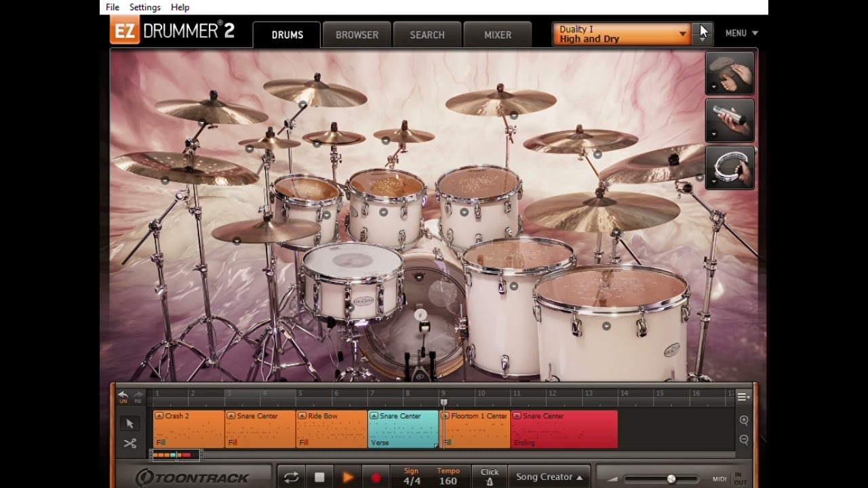The image size is (868, 488).
Task: Click the redo arrow icon
Action: pos(138,394)
